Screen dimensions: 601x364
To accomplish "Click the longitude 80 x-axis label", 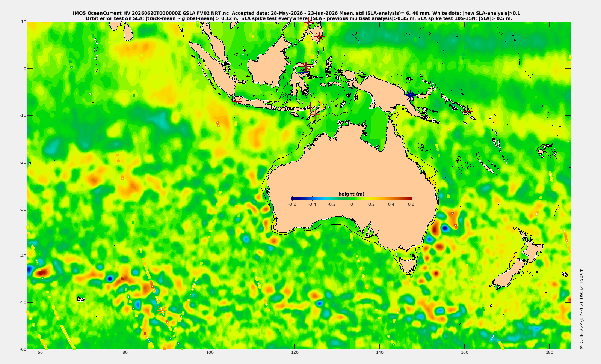I will pyautogui.click(x=125, y=353).
